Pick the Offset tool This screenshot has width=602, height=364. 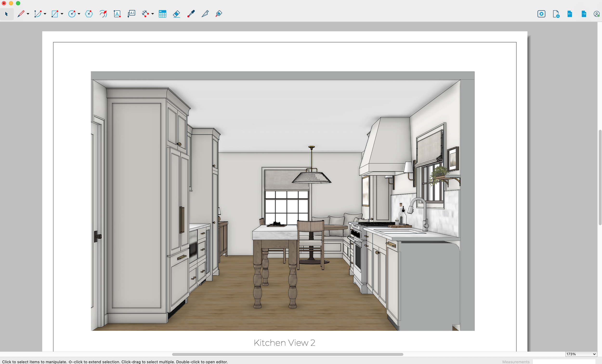pyautogui.click(x=103, y=14)
